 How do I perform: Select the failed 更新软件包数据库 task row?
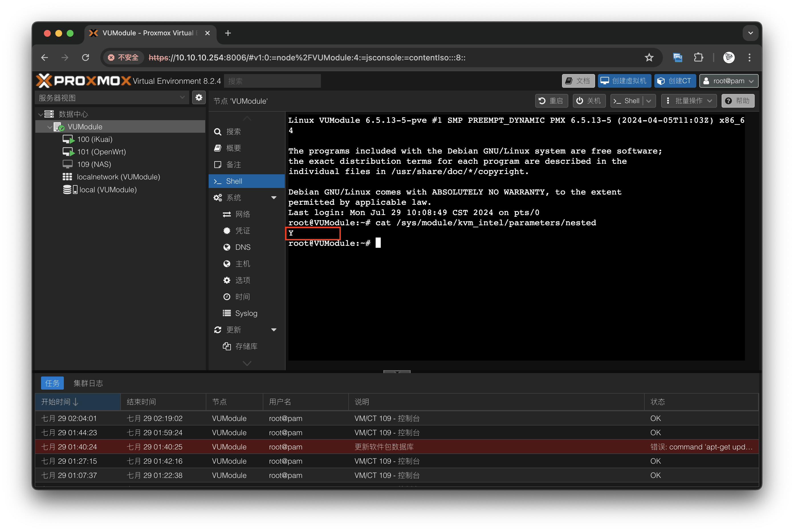(x=397, y=447)
